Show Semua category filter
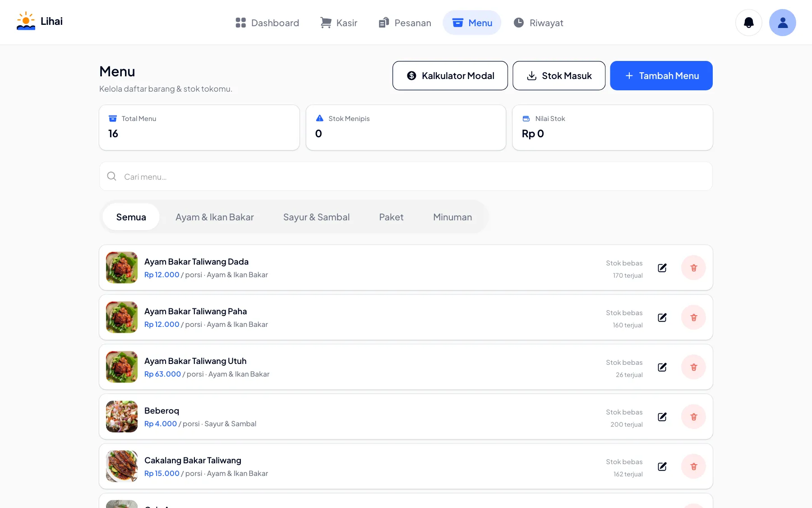The height and width of the screenshot is (508, 812). [x=131, y=217]
